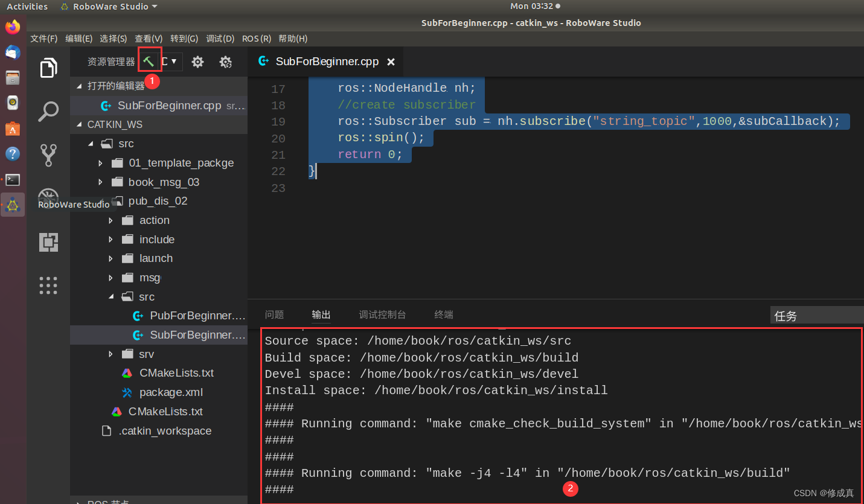Click the dotted grid icon in activity bar
864x504 pixels.
48,285
